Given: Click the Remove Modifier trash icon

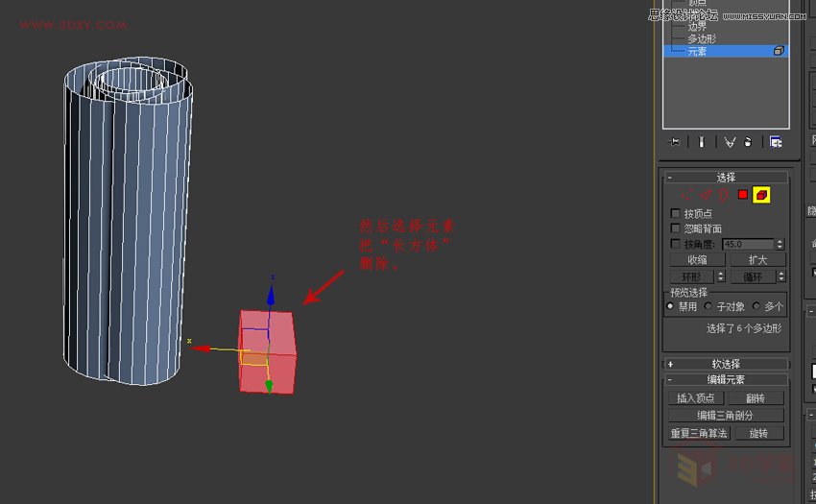Looking at the screenshot, I should [748, 142].
